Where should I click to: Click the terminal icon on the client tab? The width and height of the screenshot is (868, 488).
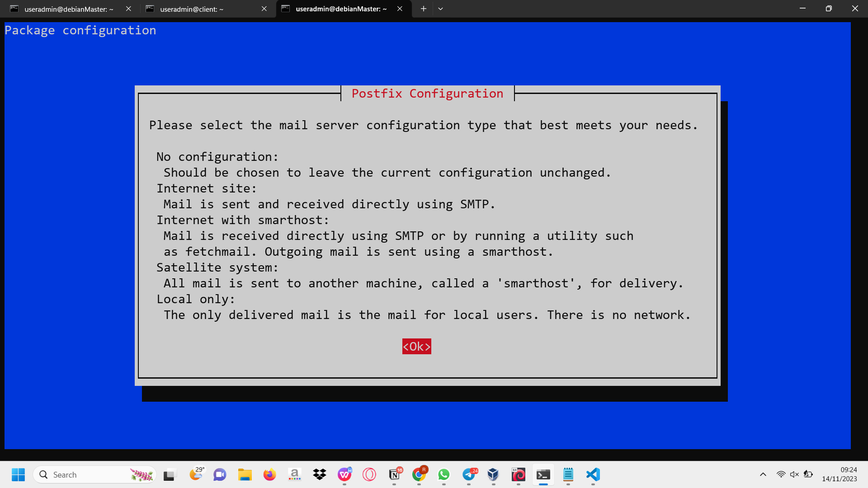[150, 9]
